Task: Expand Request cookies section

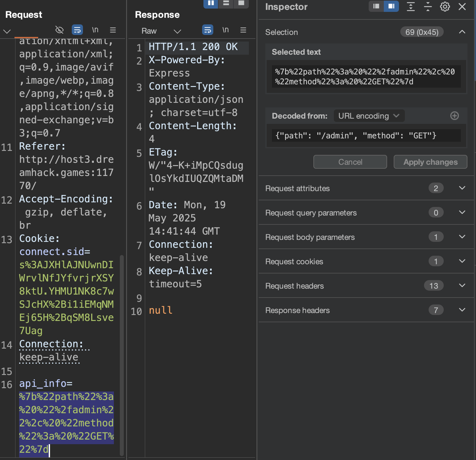Action: coord(366,261)
